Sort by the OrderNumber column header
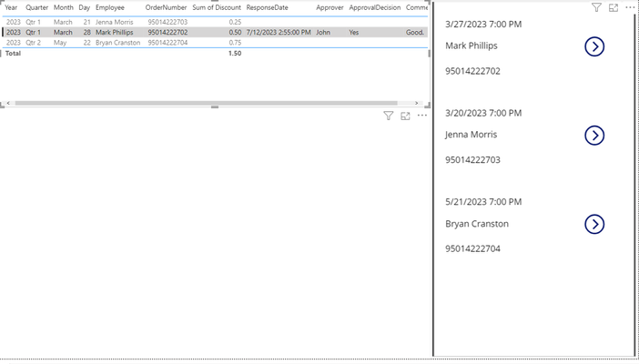 166,7
